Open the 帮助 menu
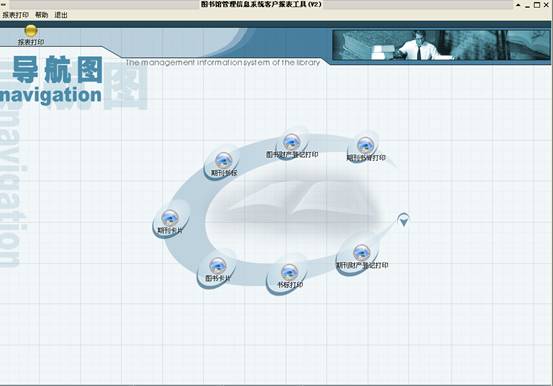553x386 pixels. 41,15
